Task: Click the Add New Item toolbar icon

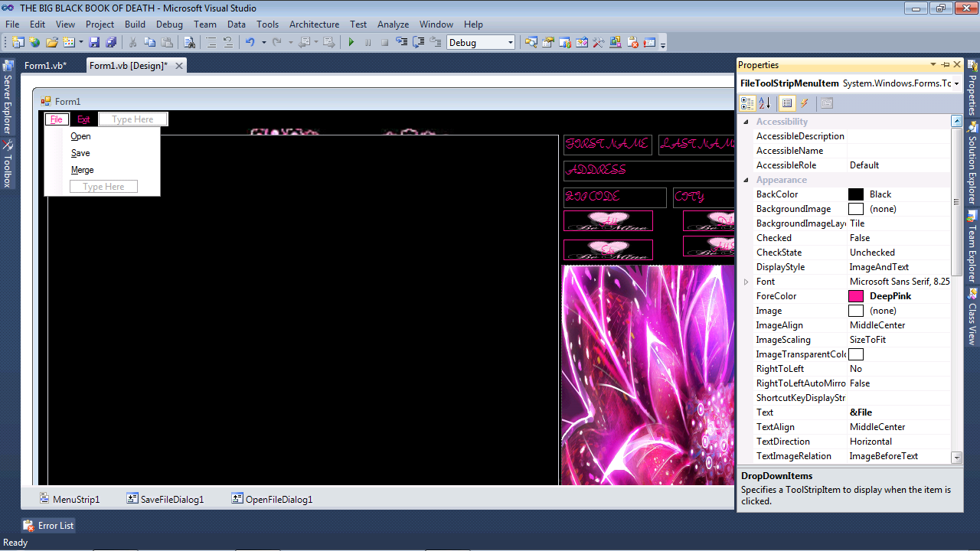Action: tap(69, 43)
